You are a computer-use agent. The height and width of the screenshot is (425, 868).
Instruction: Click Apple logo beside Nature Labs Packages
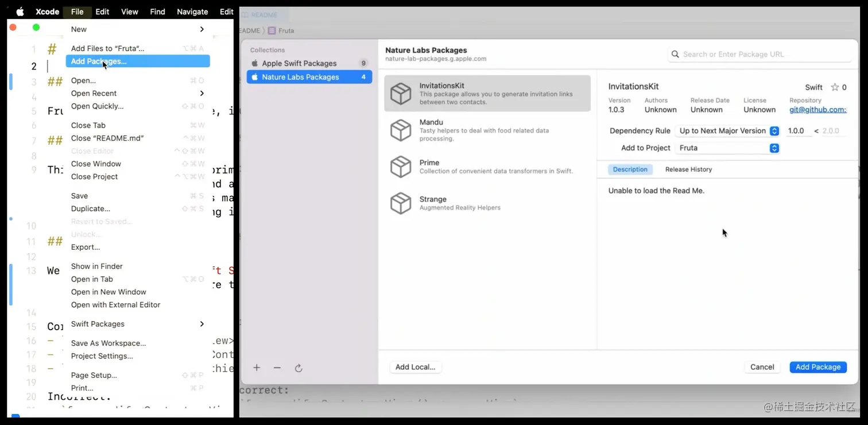(255, 77)
